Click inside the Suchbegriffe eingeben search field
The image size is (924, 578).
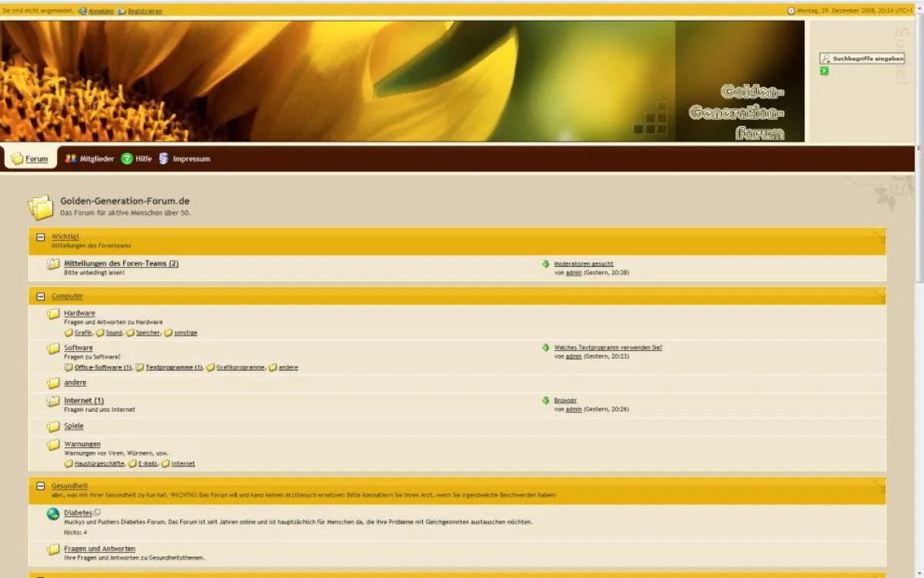click(x=866, y=57)
